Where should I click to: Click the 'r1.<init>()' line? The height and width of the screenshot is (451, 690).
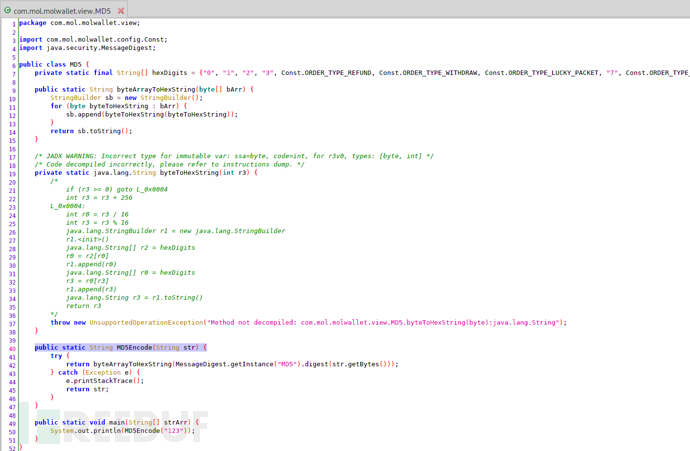87,239
